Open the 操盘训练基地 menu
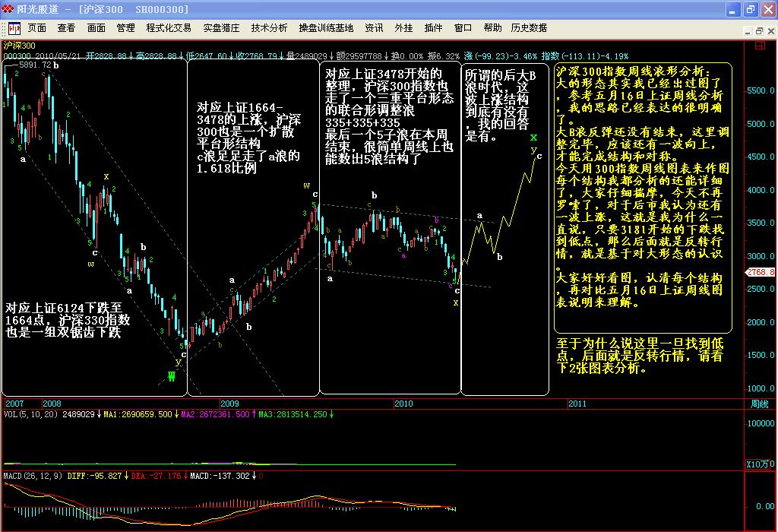Viewport: 778px width, 532px height. [326, 28]
